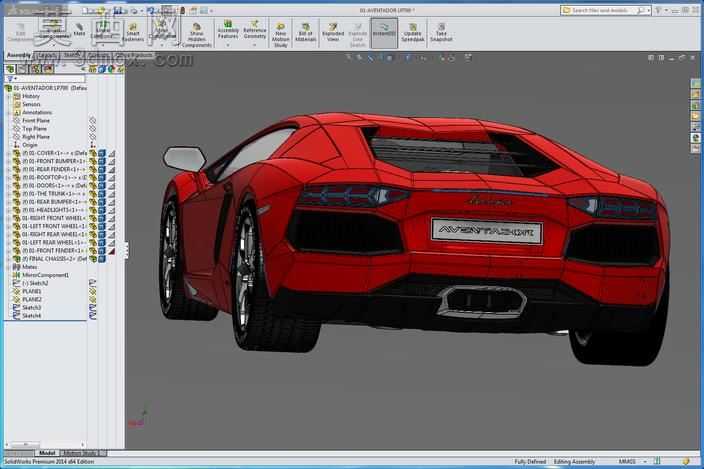
Task: Select the FINAL CHASSIS component
Action: pos(54,259)
